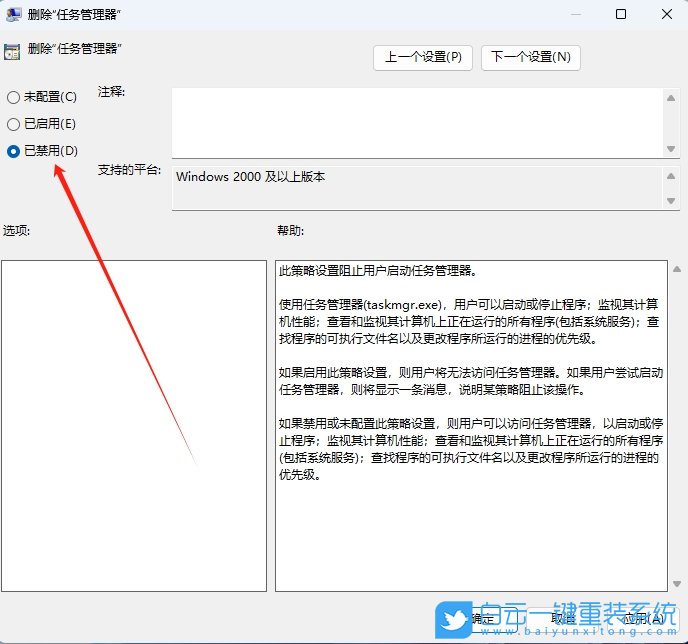Click the 支持的平台: label
The image size is (688, 644).
[129, 170]
